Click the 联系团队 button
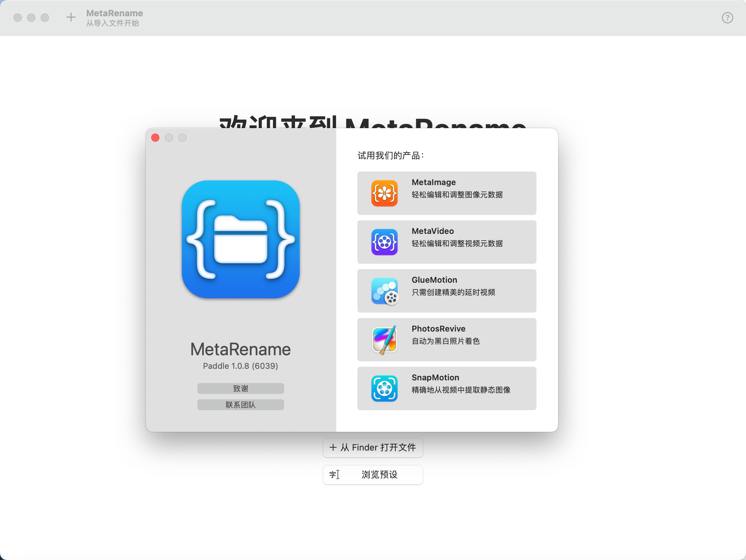Screen dimensions: 746x560 (x=241, y=405)
